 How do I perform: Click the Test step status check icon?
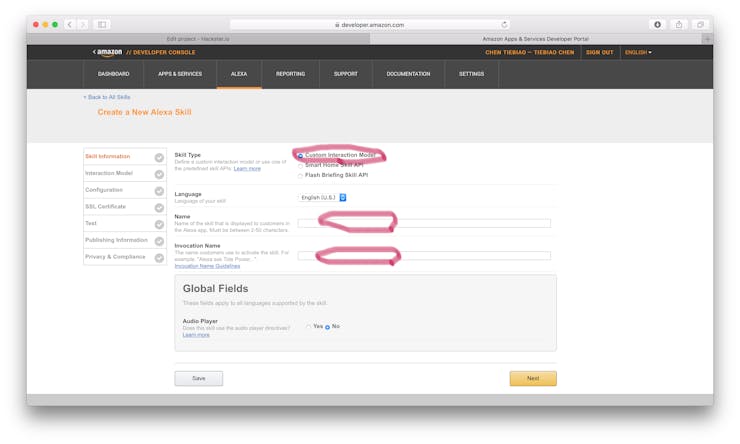coord(159,225)
